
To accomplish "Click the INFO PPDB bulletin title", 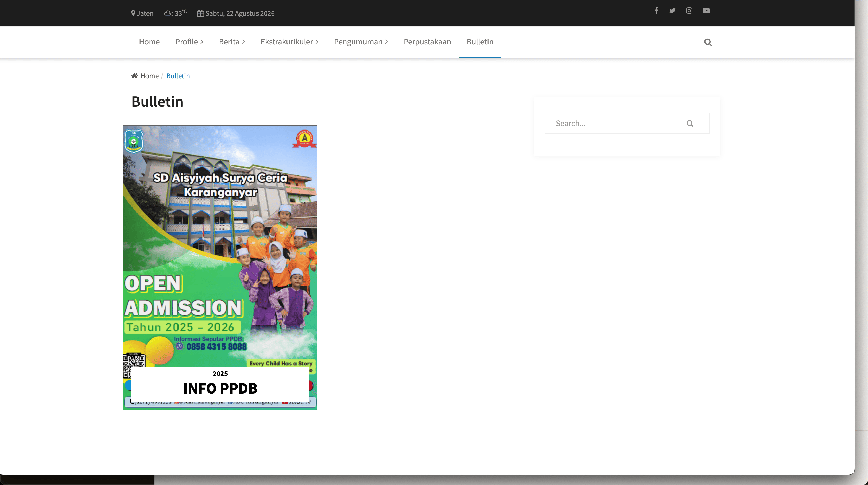I will click(220, 388).
